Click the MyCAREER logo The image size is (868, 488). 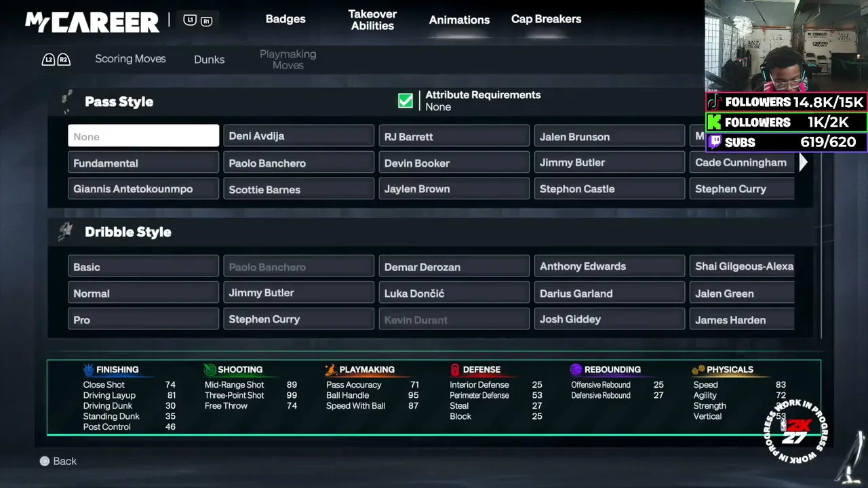click(x=92, y=22)
